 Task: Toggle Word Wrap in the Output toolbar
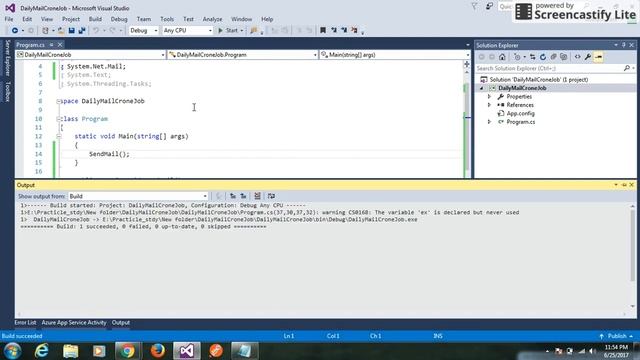[x=271, y=196]
